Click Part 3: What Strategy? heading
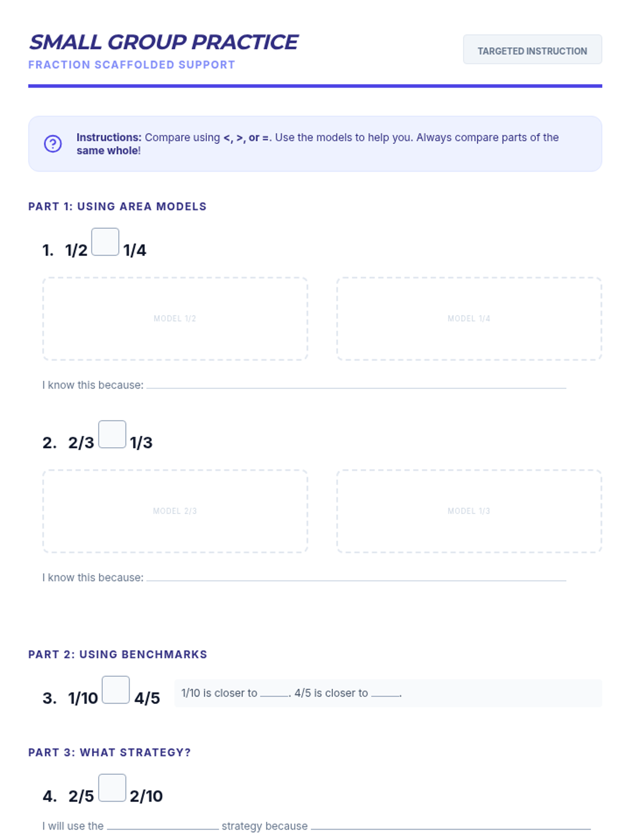The width and height of the screenshot is (630, 840). pos(110,752)
